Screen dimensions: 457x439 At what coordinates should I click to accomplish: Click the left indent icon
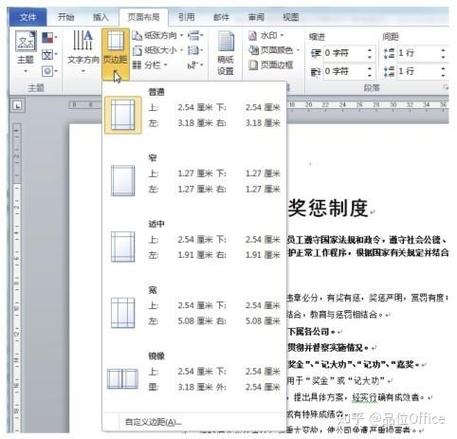pos(316,53)
